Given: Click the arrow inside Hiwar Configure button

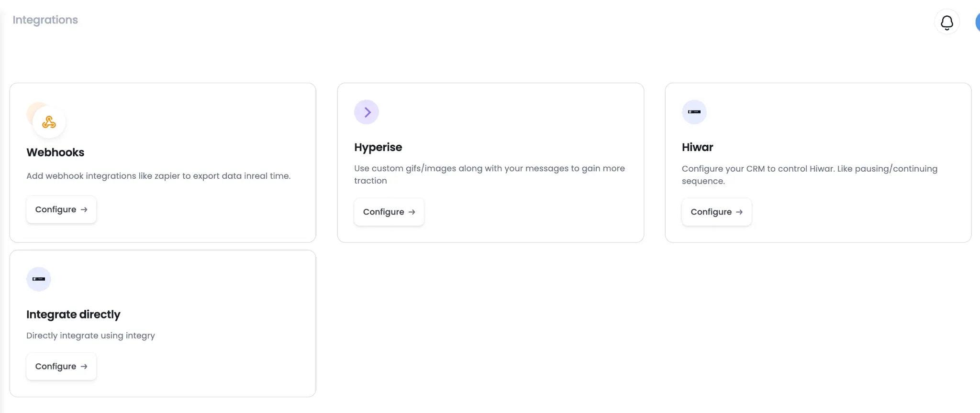Looking at the screenshot, I should [x=739, y=212].
